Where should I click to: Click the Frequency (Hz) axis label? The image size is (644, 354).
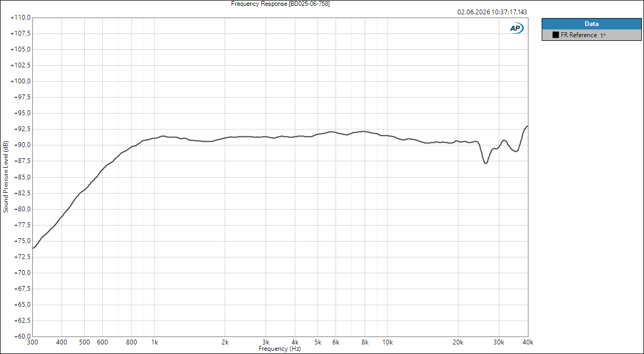coord(280,349)
